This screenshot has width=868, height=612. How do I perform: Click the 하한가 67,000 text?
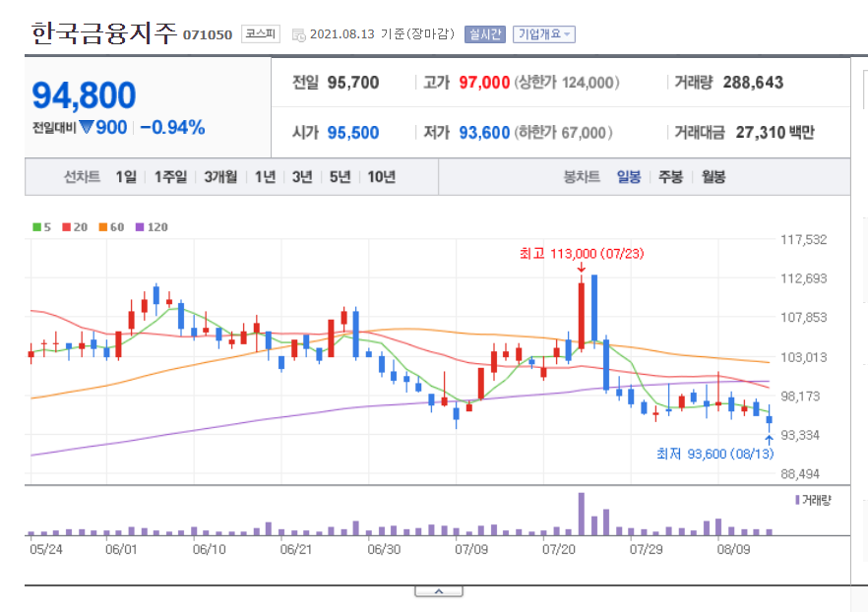pos(564,133)
